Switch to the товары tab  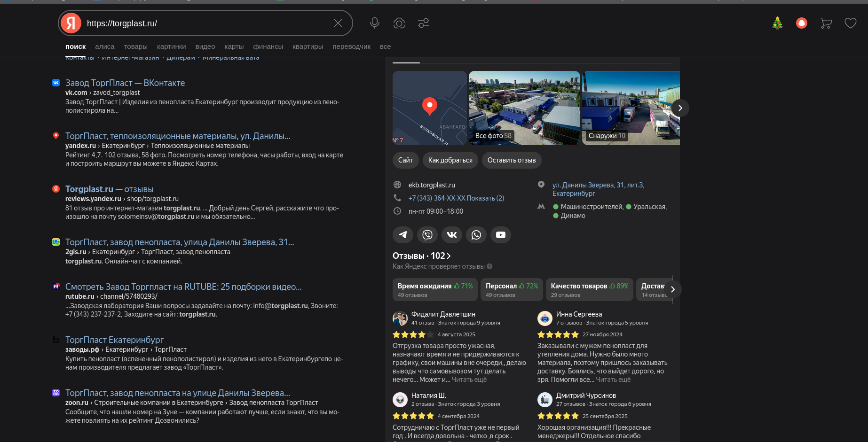point(136,47)
